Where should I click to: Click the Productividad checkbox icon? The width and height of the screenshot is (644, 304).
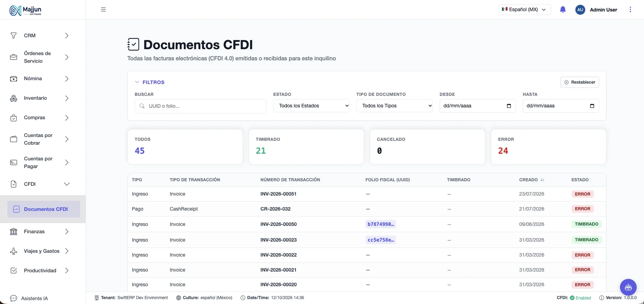[x=14, y=271]
